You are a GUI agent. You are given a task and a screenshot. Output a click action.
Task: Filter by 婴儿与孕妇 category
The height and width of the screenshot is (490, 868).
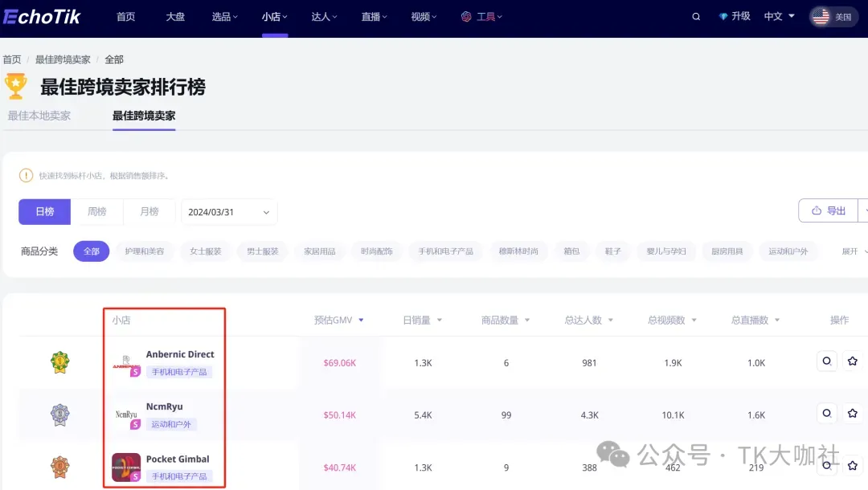pos(666,251)
